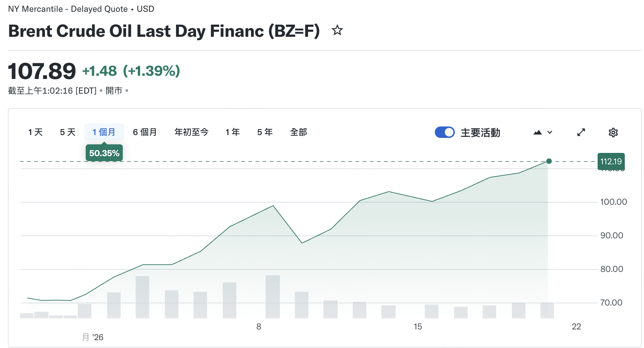The width and height of the screenshot is (644, 348).
Task: Show 年初至今 year-to-date range
Action: tap(191, 133)
